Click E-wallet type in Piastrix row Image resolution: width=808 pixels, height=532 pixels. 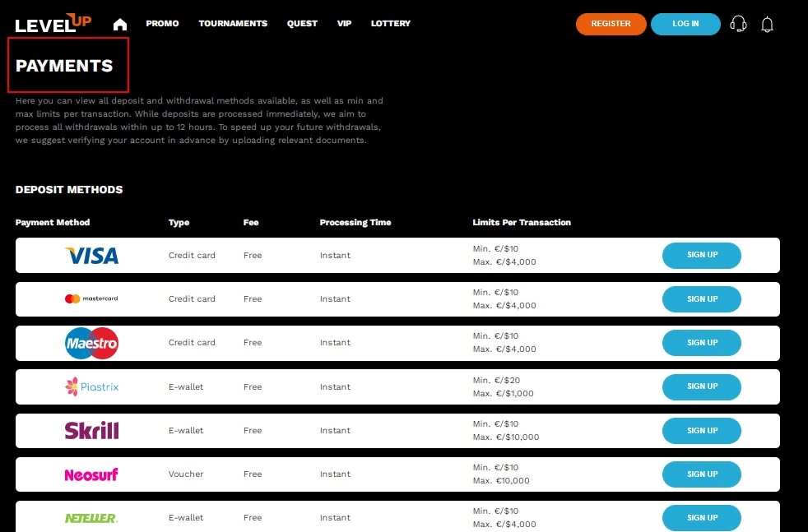point(186,386)
